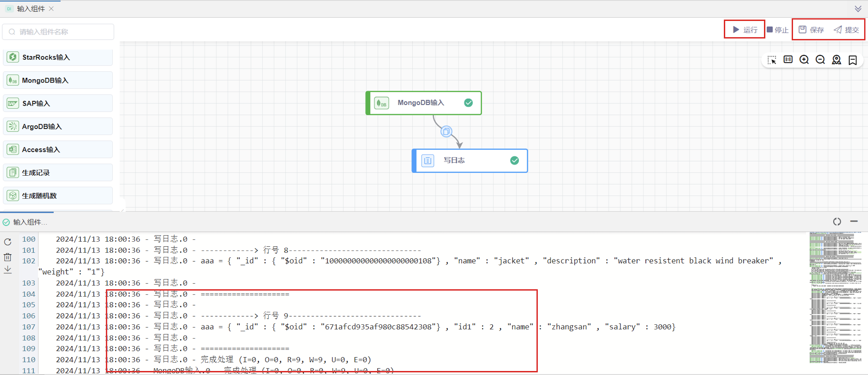Download the log via download icon
This screenshot has width=868, height=375.
tap(8, 270)
